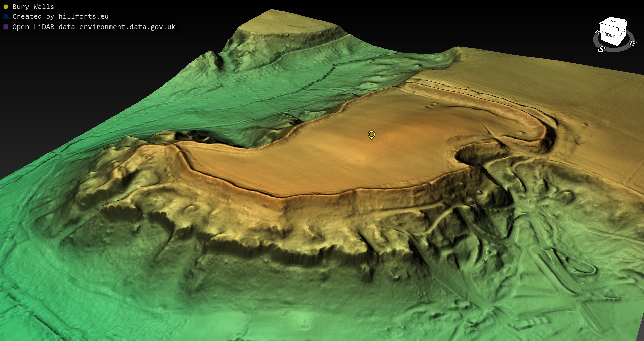Open the hillforts.eu text link
This screenshot has width=644, height=341.
click(84, 16)
